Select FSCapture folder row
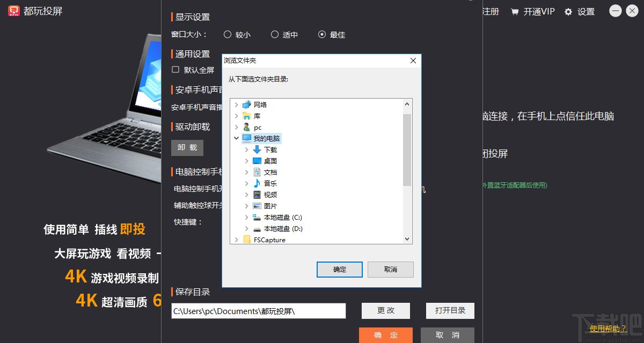 point(269,240)
